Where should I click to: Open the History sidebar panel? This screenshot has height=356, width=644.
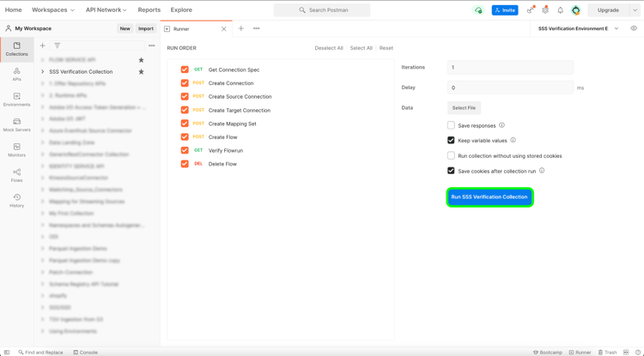(17, 201)
